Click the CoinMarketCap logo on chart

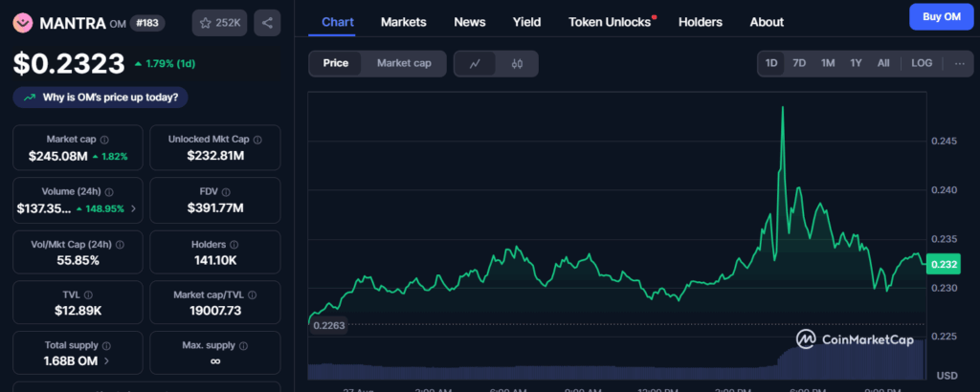(x=855, y=339)
